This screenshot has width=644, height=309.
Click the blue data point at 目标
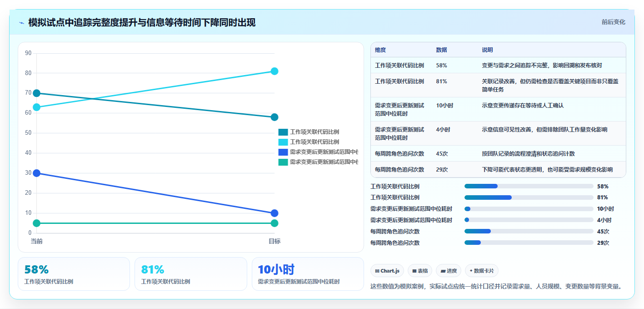point(275,213)
